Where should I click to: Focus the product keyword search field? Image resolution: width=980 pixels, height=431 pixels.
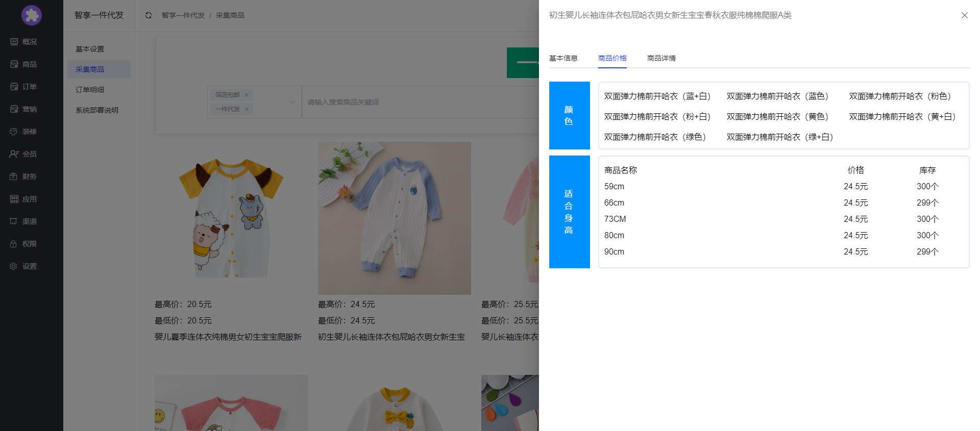[x=420, y=102]
